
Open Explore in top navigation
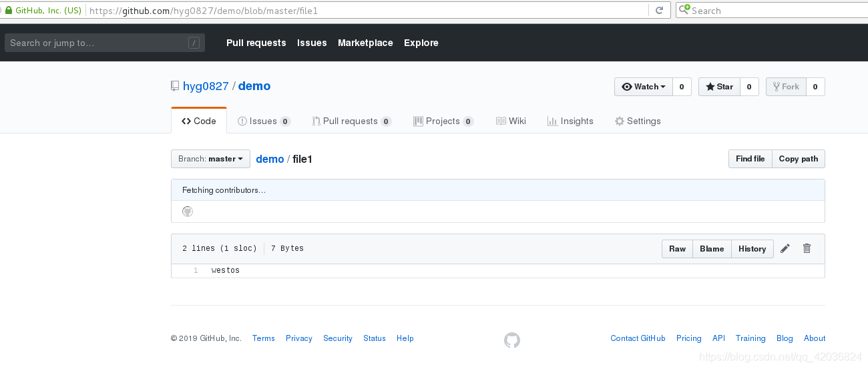coord(421,43)
